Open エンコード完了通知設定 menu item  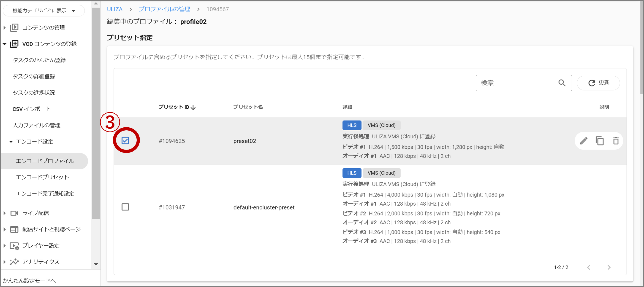point(45,193)
